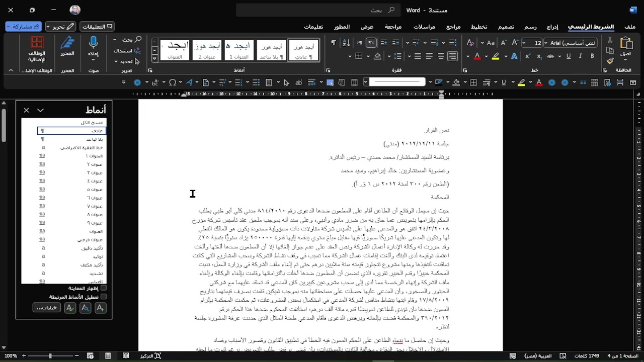Click the yellow highlight color swatch
Image resolution: width=644 pixels, height=362 pixels.
(x=496, y=56)
